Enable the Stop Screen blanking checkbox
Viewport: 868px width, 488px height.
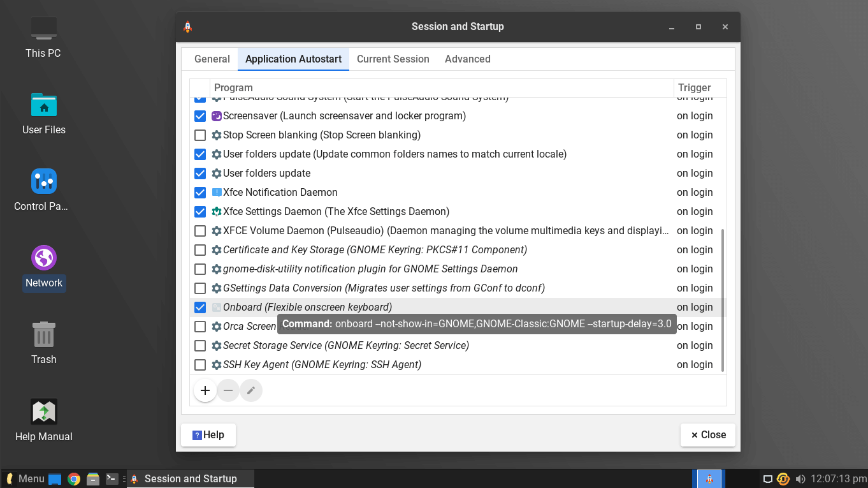tap(200, 135)
